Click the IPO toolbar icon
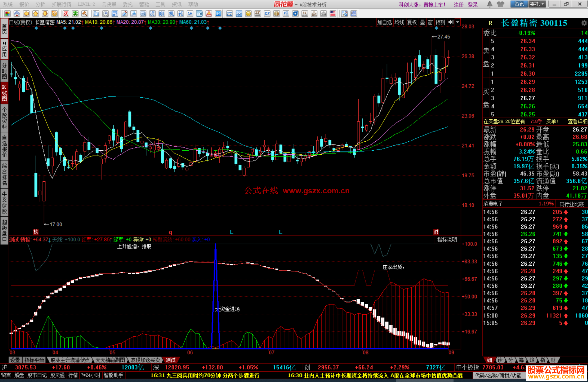Screen dimensions: 588x382 [218, 14]
